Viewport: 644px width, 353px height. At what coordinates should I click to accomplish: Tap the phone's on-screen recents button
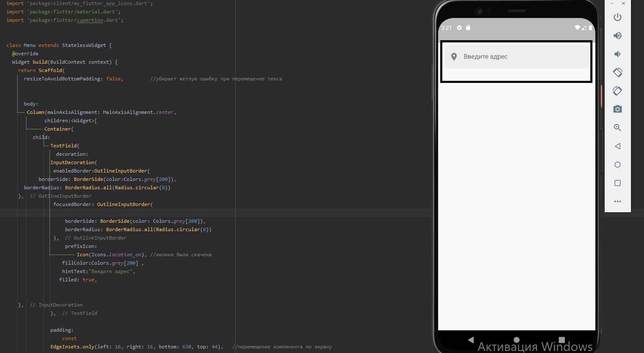(562, 340)
